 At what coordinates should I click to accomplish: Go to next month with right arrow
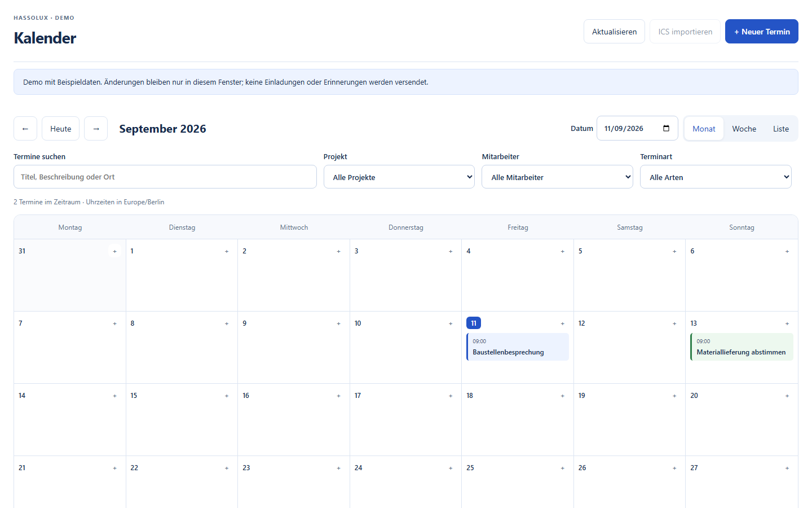pyautogui.click(x=96, y=129)
